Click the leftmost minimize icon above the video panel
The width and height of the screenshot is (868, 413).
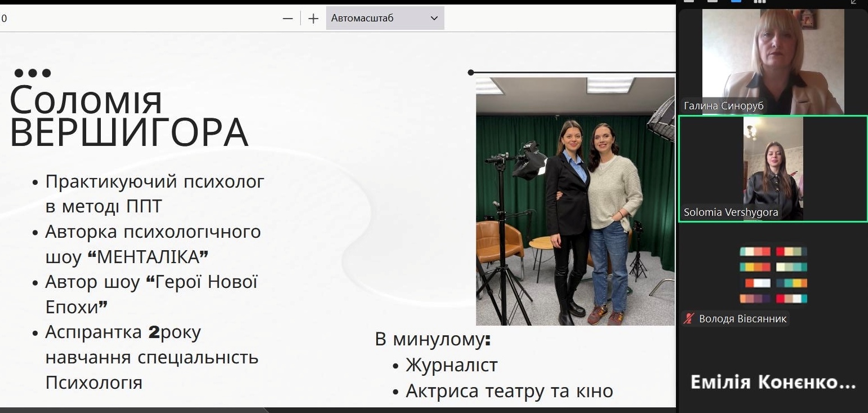688,2
